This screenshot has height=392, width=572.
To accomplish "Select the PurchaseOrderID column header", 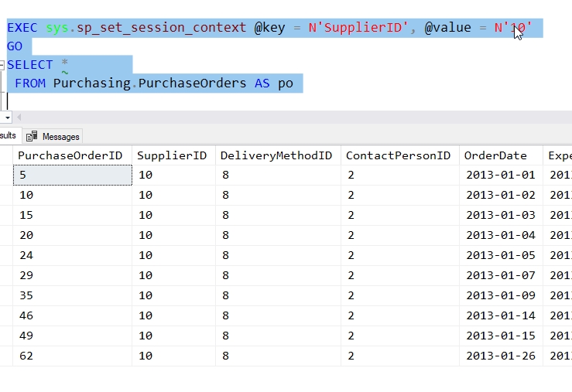I will coord(70,155).
